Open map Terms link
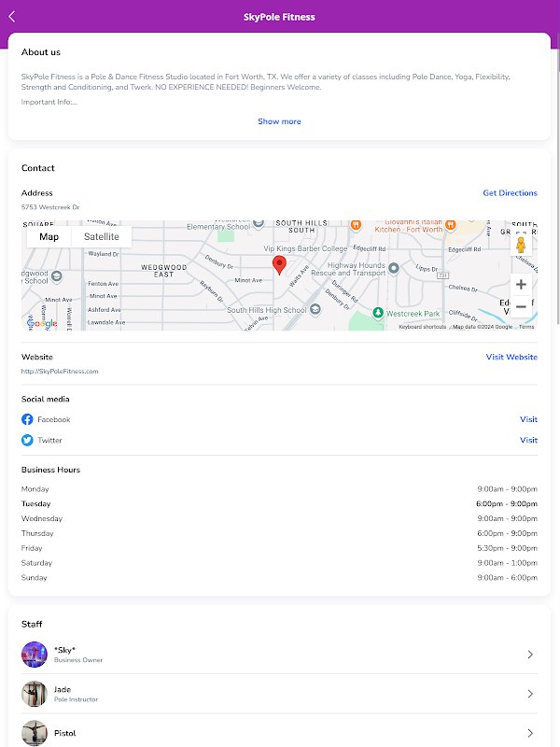This screenshot has width=560, height=747. [x=526, y=327]
